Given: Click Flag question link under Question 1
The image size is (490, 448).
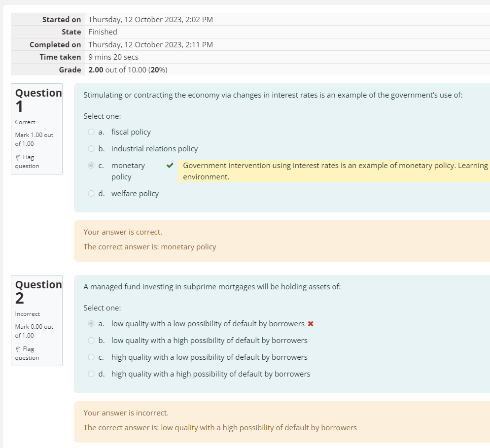Looking at the screenshot, I should [x=27, y=162].
